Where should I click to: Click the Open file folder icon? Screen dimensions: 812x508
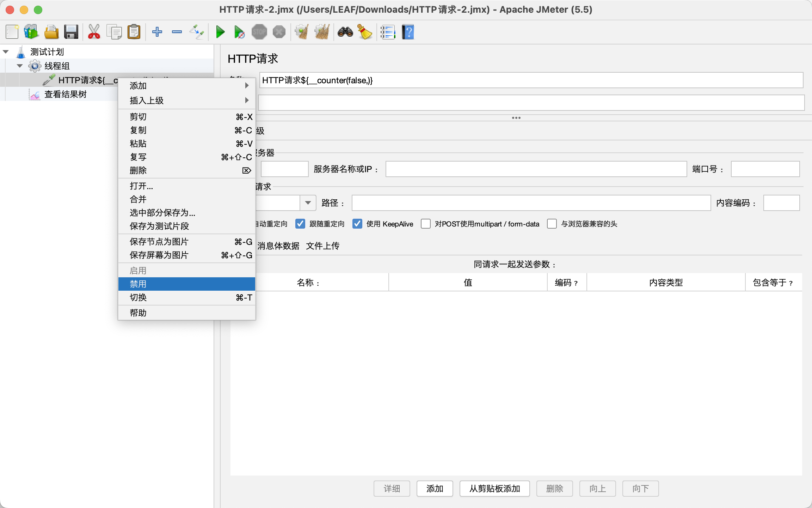51,32
